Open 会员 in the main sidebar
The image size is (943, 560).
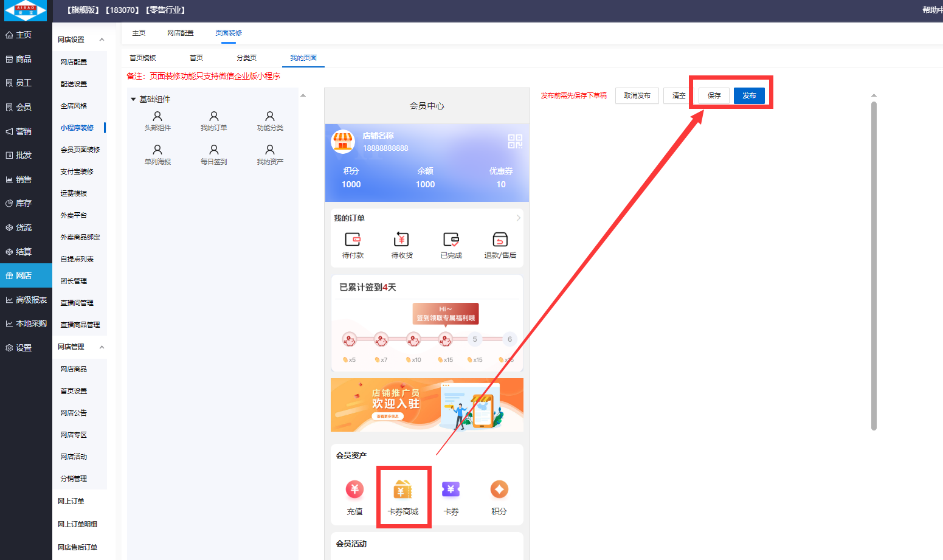[23, 107]
